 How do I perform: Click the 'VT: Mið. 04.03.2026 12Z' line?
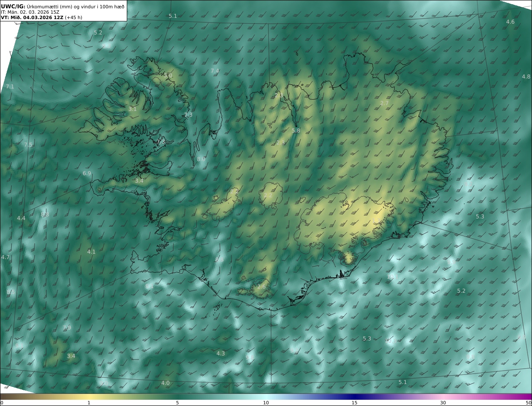pos(32,17)
